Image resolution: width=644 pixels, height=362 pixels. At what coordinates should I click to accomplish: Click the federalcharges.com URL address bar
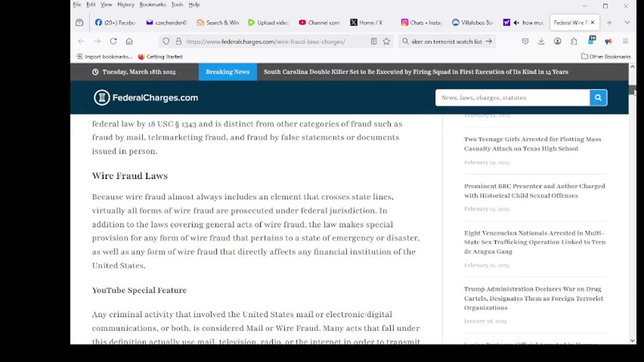point(266,42)
